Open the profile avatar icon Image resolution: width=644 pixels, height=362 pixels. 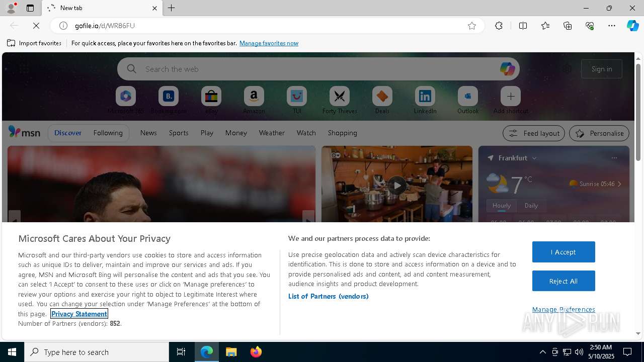pos(11,8)
